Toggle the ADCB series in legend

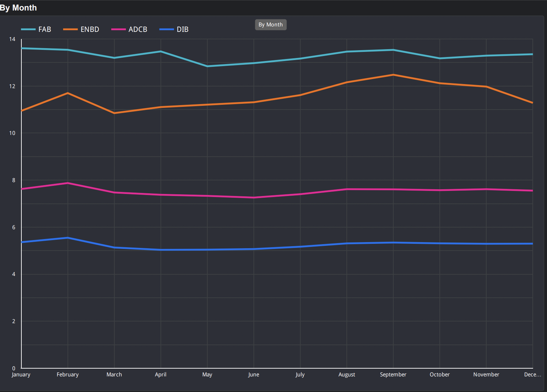pyautogui.click(x=129, y=30)
